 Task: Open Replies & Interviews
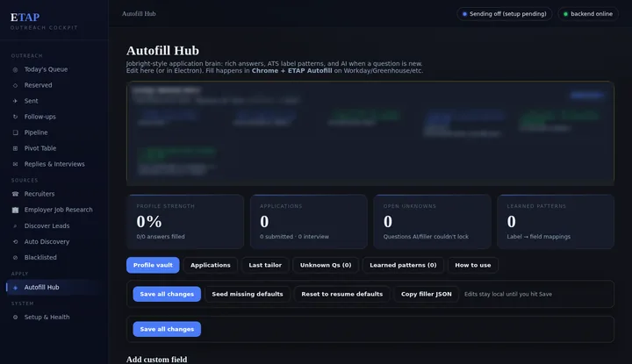pos(54,164)
